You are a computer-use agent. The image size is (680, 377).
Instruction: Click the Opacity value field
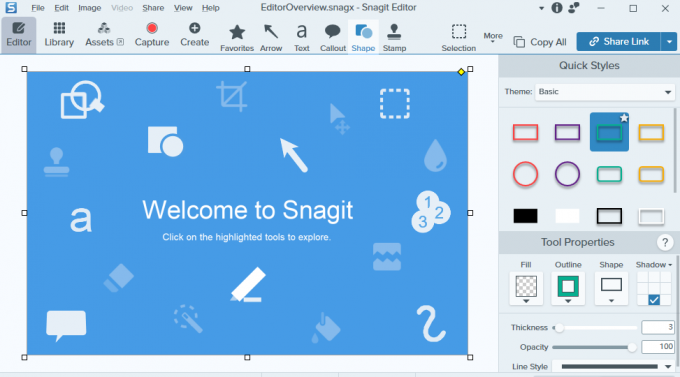coord(657,346)
